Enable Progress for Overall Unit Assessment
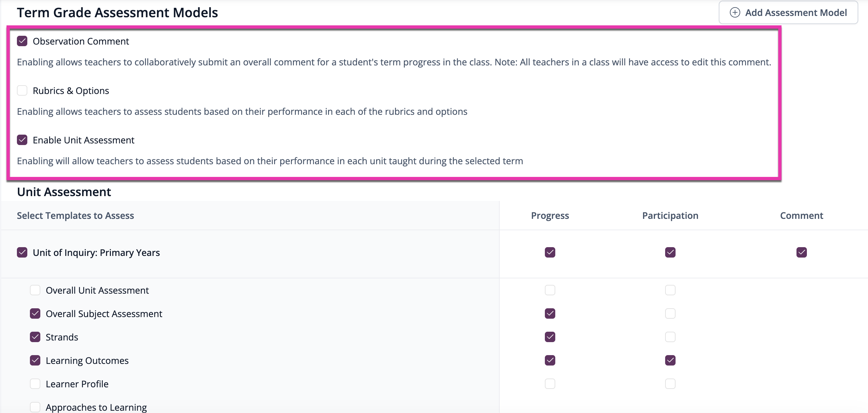This screenshot has height=413, width=868. [550, 290]
